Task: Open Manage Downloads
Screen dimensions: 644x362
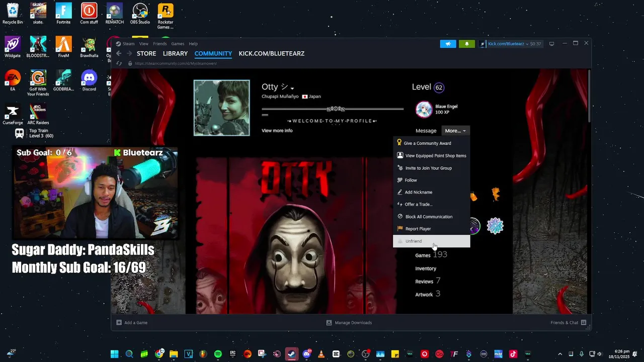Action: pyautogui.click(x=349, y=323)
